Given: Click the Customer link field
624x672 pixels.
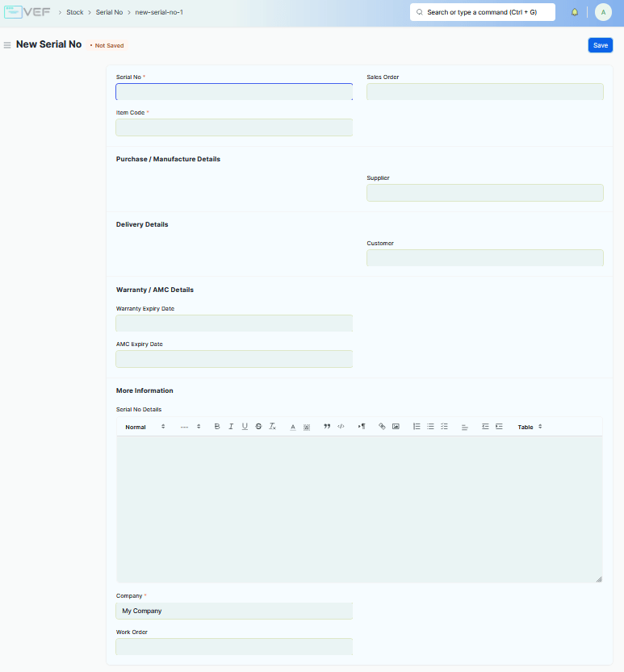Looking at the screenshot, I should click(x=485, y=258).
